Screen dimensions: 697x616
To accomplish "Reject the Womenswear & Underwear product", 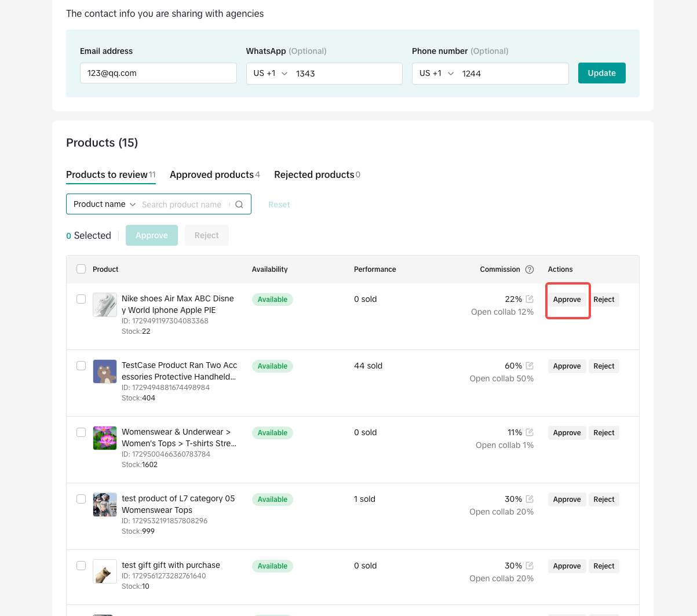I will (604, 433).
